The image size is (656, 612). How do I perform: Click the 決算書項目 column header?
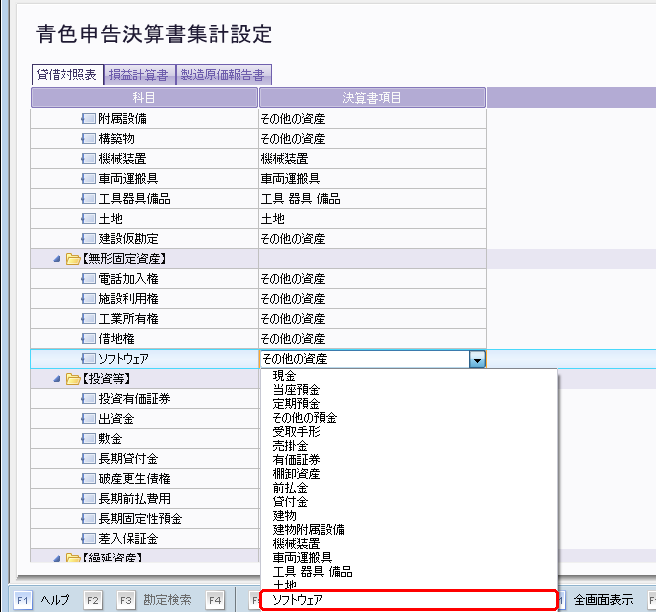click(372, 97)
